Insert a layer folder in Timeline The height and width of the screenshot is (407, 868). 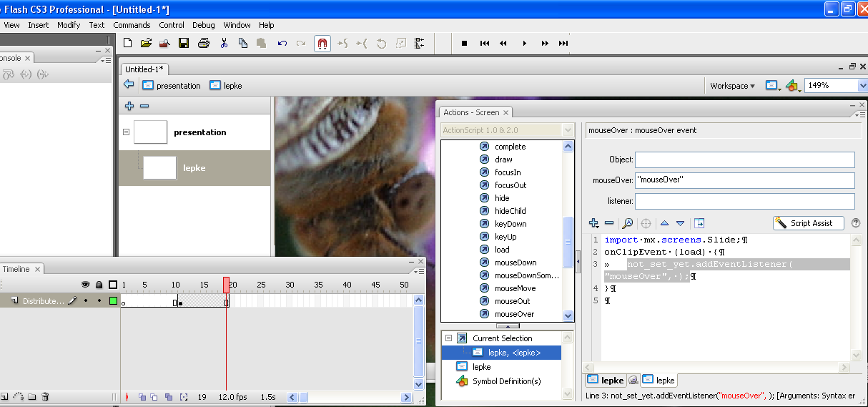[x=31, y=397]
